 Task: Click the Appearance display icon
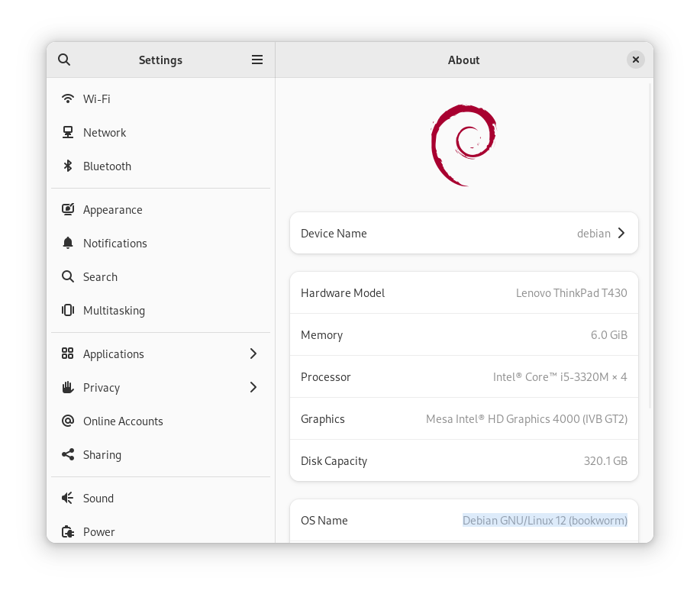point(68,209)
